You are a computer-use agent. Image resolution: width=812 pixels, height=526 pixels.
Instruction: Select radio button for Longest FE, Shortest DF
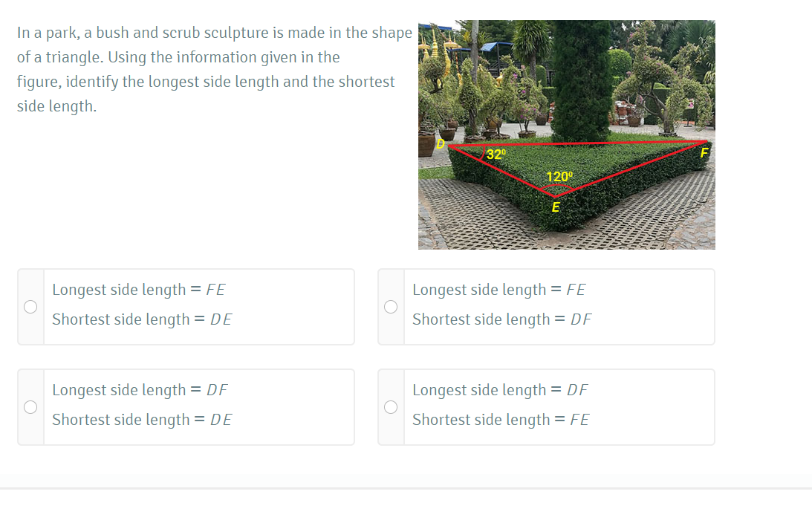tap(391, 307)
